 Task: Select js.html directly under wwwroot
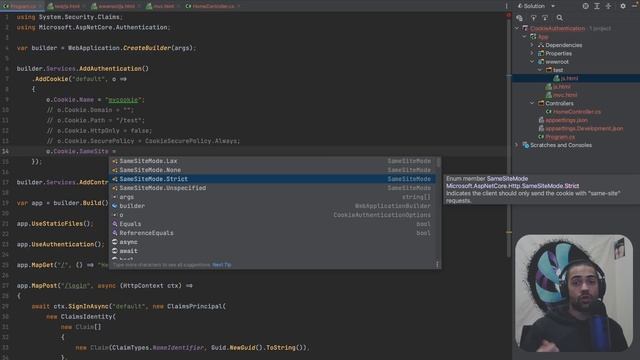562,87
